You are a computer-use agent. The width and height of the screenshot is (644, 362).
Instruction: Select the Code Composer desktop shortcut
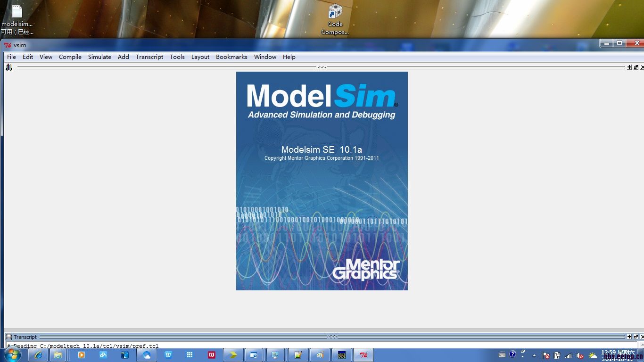(335, 19)
